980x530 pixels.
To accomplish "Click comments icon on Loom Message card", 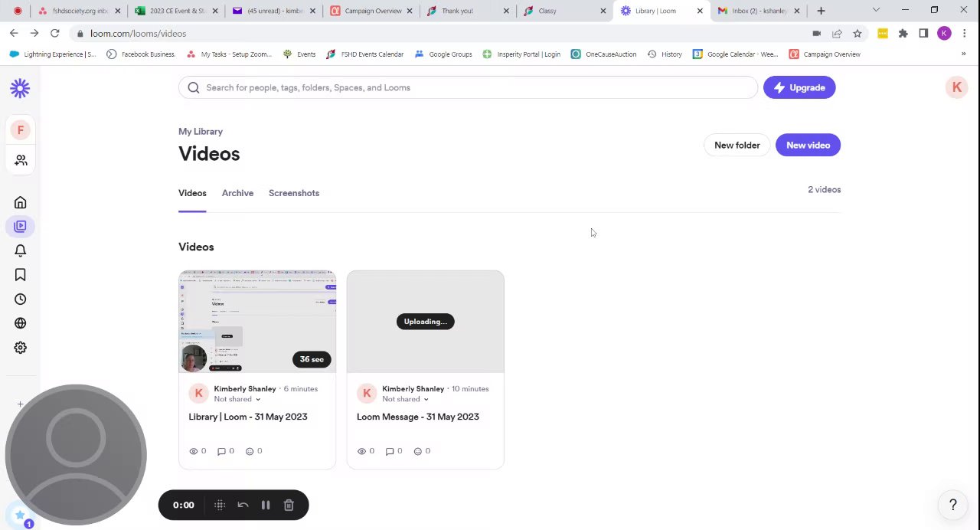I will (390, 451).
